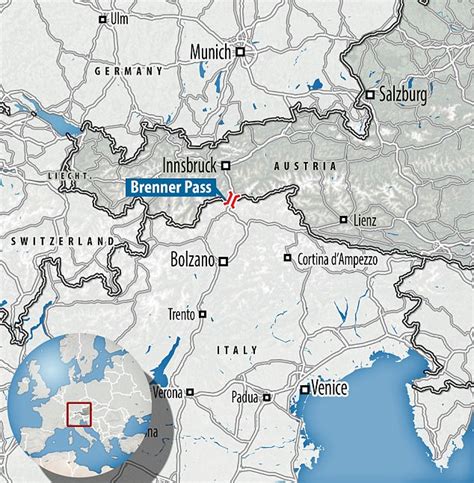Click the ITALY country label
474x483 pixels.
237,350
